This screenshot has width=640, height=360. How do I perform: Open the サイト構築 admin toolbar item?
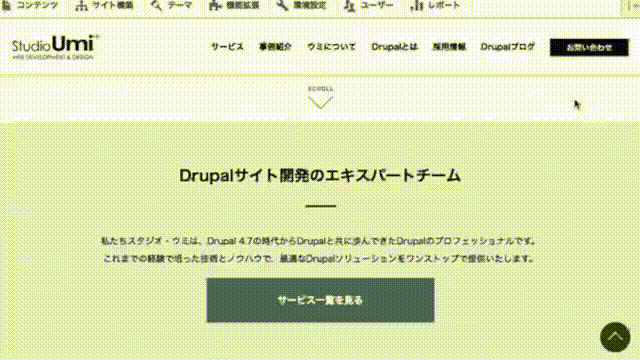point(104,6)
